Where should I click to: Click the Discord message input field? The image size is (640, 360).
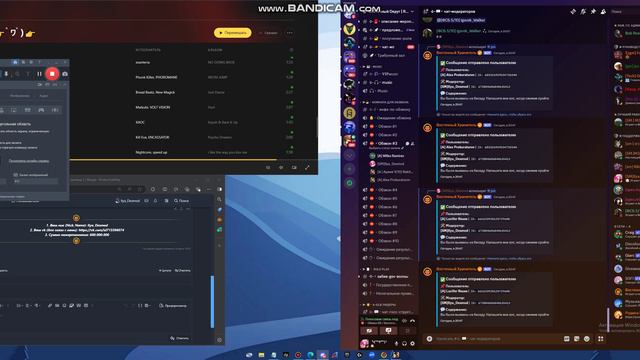point(498,338)
